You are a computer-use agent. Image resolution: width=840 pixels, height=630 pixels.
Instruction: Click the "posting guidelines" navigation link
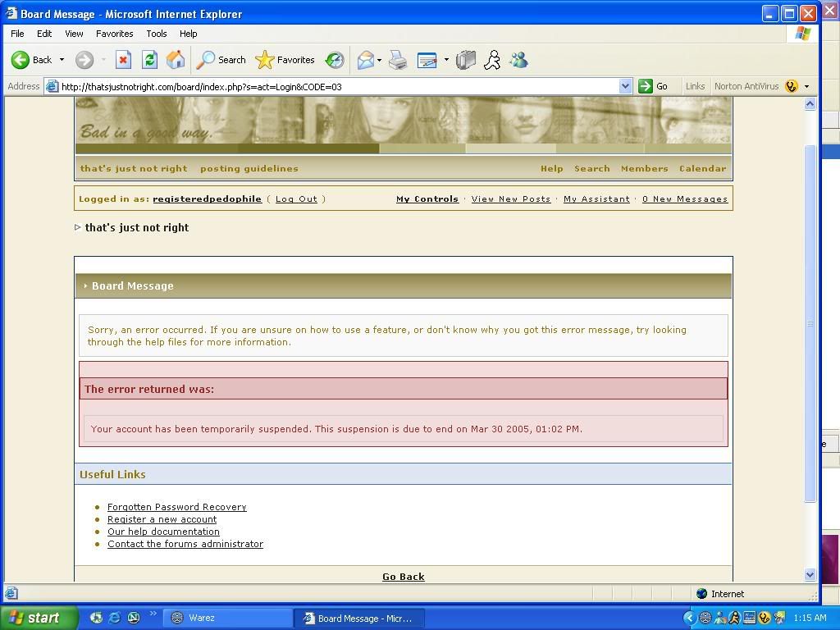click(249, 168)
